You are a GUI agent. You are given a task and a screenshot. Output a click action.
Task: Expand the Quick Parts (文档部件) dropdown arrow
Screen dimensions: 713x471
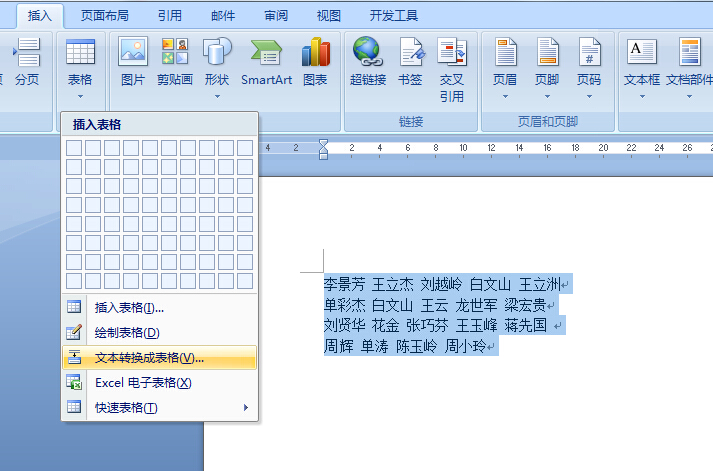(689, 96)
